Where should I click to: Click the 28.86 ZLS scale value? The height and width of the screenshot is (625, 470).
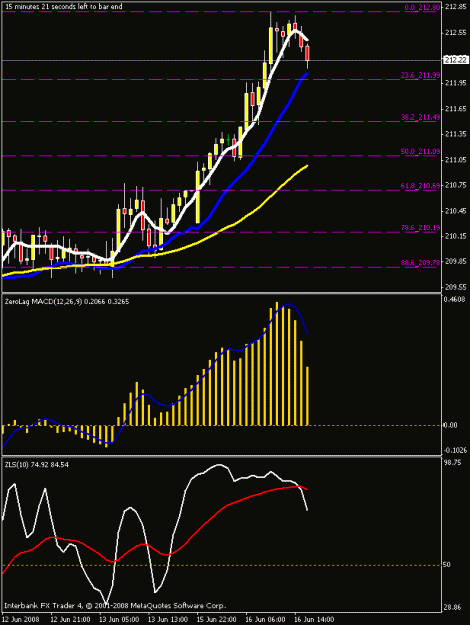(x=452, y=608)
